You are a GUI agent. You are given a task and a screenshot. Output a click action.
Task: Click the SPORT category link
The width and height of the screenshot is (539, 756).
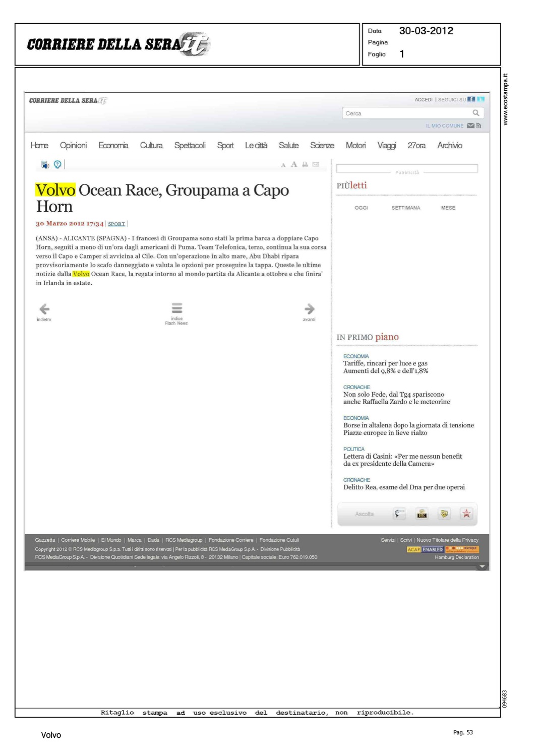click(x=116, y=224)
